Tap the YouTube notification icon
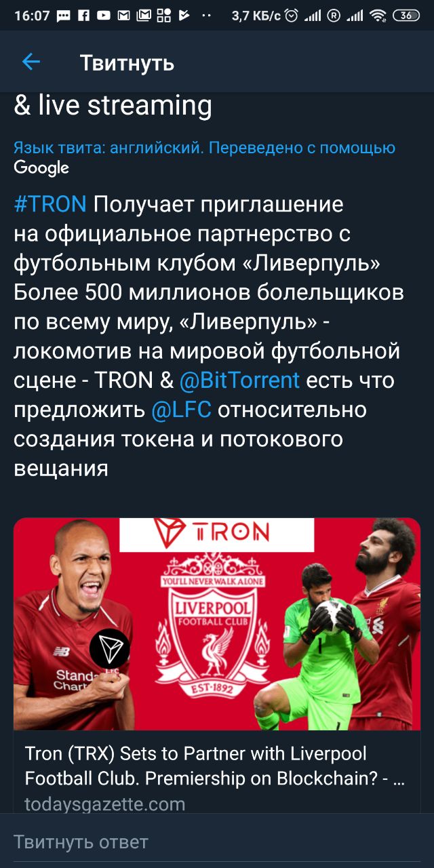This screenshot has height=868, width=434. click(x=103, y=16)
